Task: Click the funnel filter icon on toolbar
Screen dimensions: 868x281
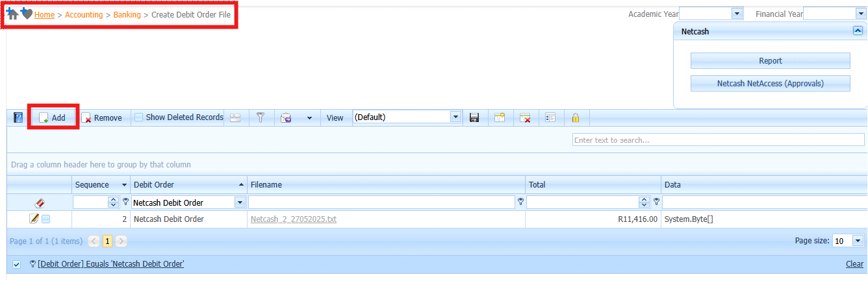Action: [260, 117]
